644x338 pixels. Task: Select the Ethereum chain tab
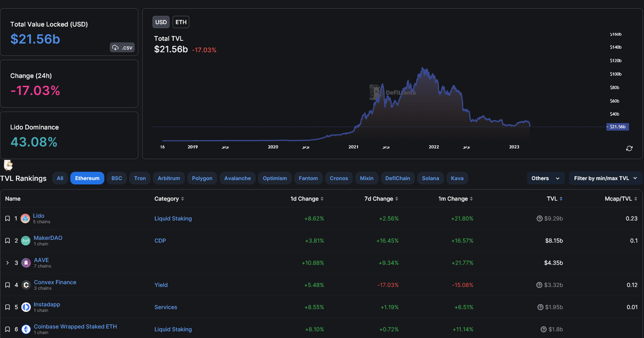tap(87, 178)
